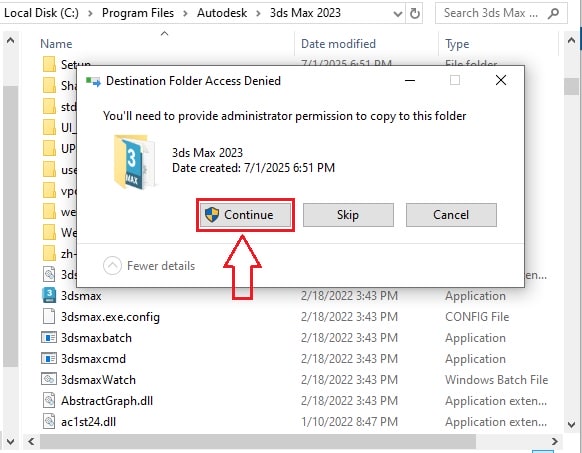Click the 3dsmax application icon
582x453 pixels.
point(49,296)
